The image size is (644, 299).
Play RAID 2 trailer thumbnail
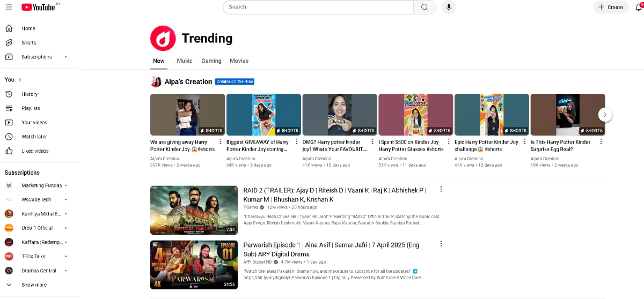click(x=194, y=210)
